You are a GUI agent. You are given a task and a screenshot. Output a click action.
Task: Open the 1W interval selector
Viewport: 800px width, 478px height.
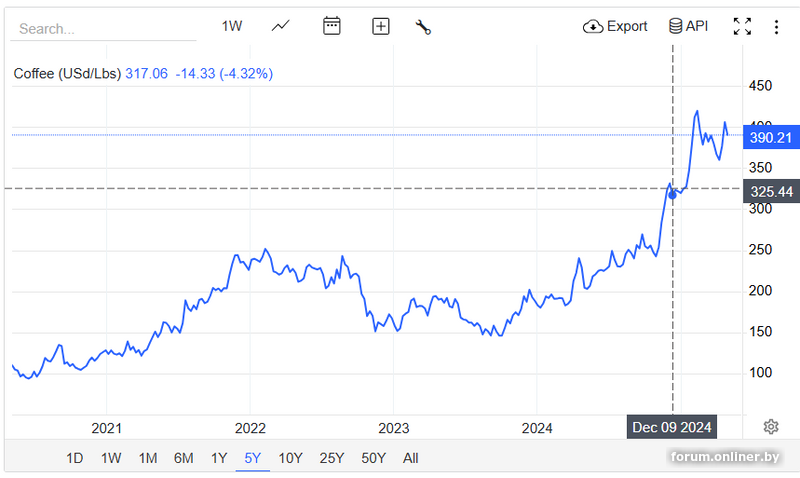[x=232, y=27]
